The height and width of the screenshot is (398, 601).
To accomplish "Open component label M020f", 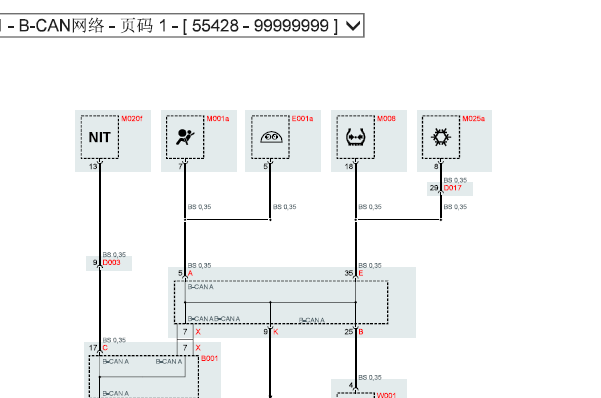I will click(132, 119).
